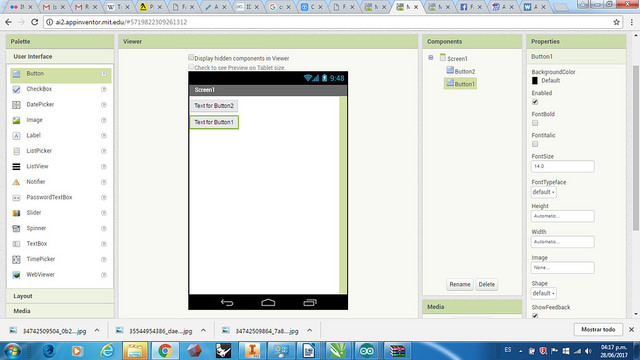Viewport: 640px width, 360px height.
Task: Uncheck the Enabled property checkbox
Action: coord(535,102)
